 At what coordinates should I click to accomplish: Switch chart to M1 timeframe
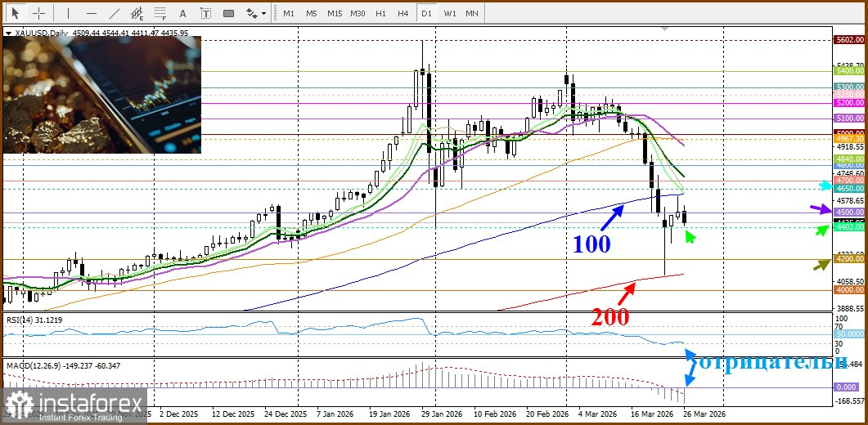pyautogui.click(x=289, y=13)
